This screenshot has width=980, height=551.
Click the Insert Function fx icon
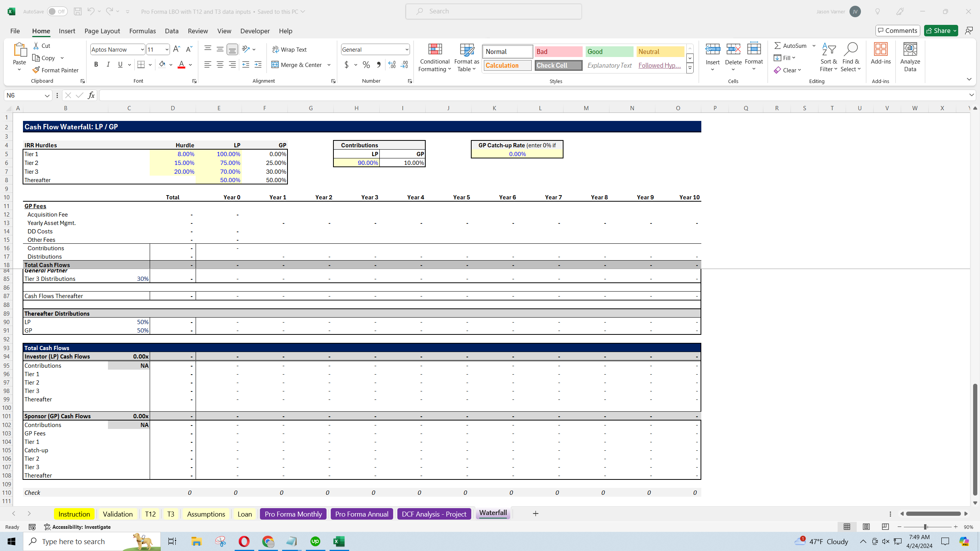[91, 95]
